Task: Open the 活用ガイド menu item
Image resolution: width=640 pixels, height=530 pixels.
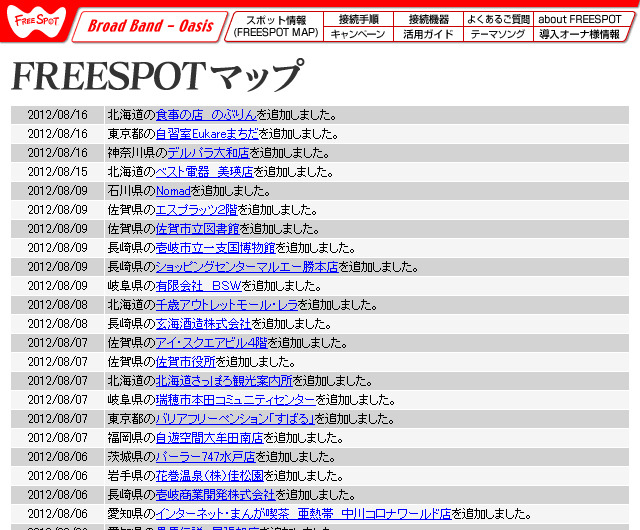Action: click(x=428, y=34)
